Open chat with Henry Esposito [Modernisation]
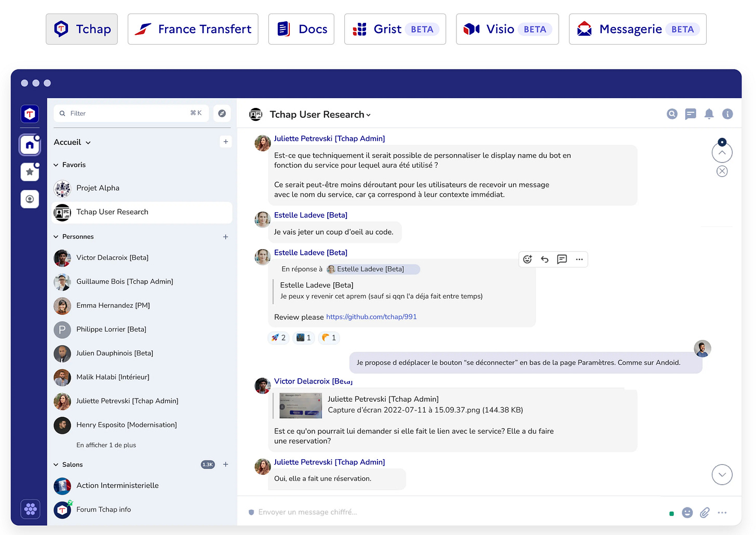756x535 pixels. pyautogui.click(x=142, y=424)
